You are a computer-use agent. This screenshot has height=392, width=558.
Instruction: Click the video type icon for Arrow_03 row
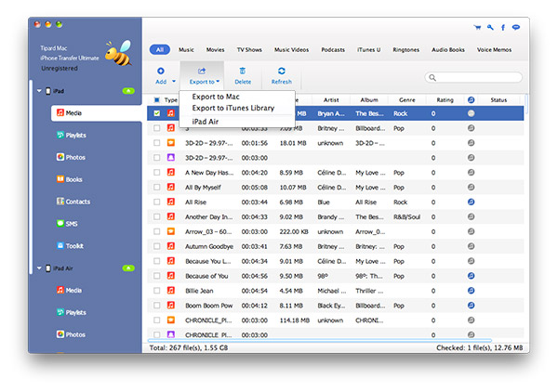pos(171,231)
